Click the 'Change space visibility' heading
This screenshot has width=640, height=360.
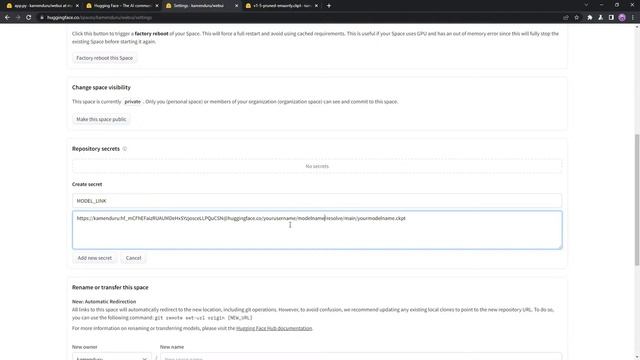[x=101, y=87]
